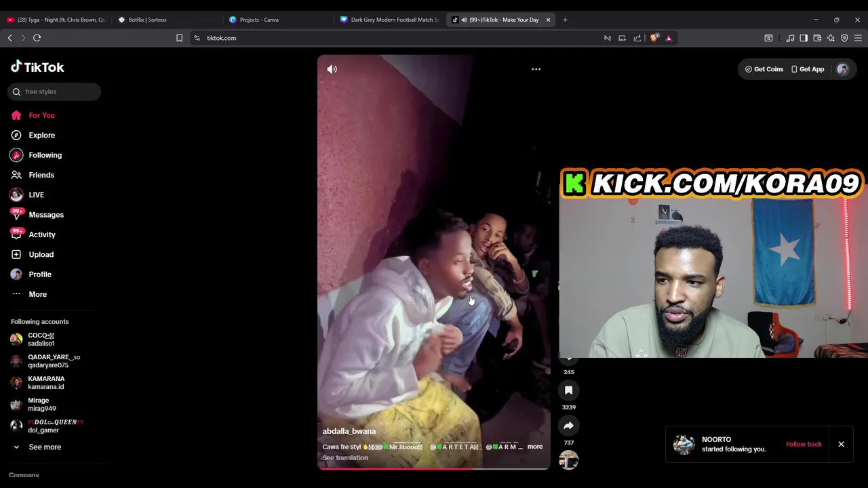Switch to the Dark Grey Modern Football tab

pos(389,20)
